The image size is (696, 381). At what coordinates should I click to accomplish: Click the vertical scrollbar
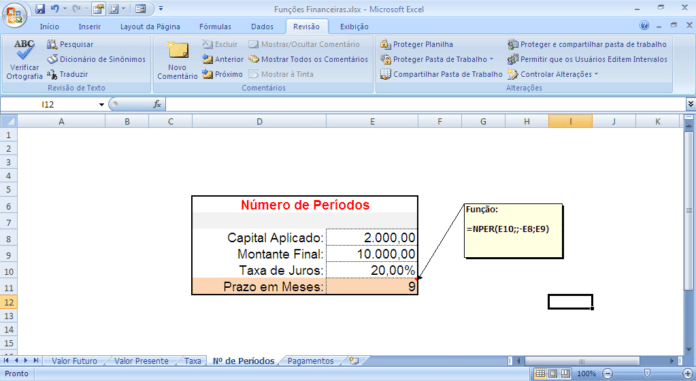coord(688,211)
